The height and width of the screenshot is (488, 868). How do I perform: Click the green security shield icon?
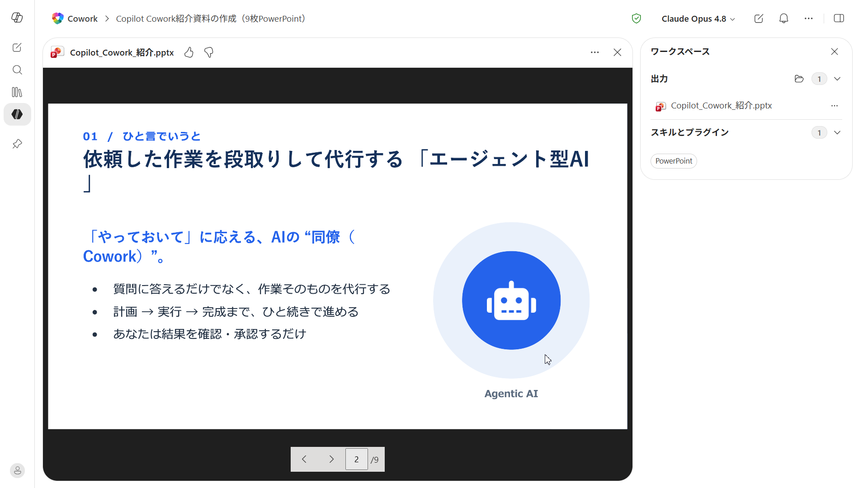(x=636, y=19)
